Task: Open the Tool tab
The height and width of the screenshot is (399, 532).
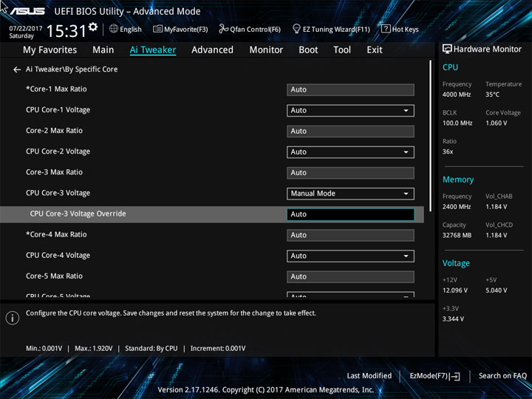Action: 342,50
